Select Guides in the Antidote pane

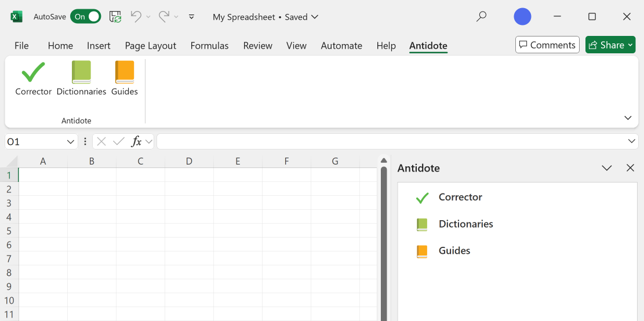tap(454, 251)
